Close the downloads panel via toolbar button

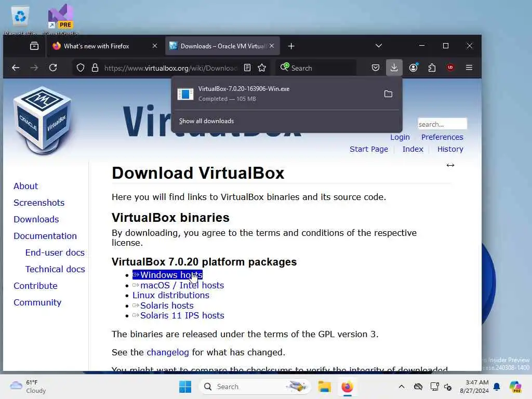tap(394, 68)
